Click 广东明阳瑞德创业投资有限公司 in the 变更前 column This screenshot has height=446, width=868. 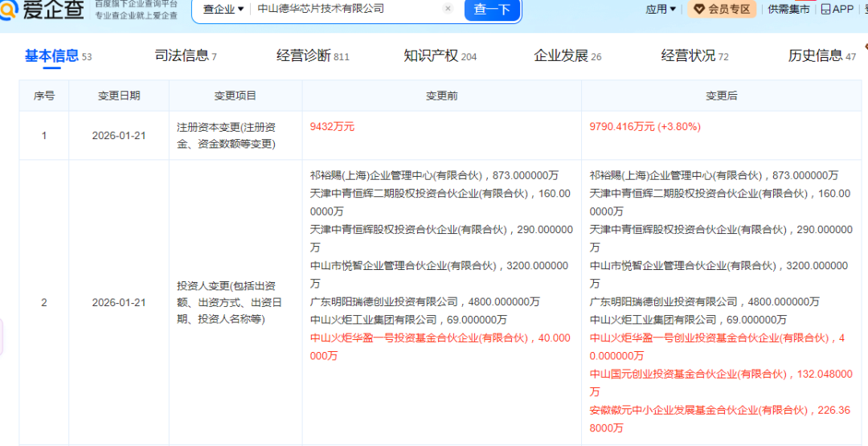click(x=383, y=301)
